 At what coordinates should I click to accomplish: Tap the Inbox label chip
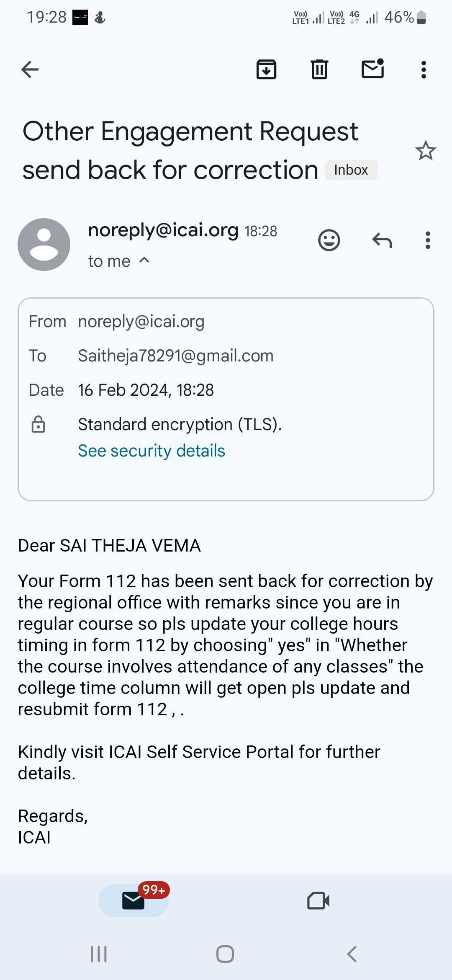[351, 170]
